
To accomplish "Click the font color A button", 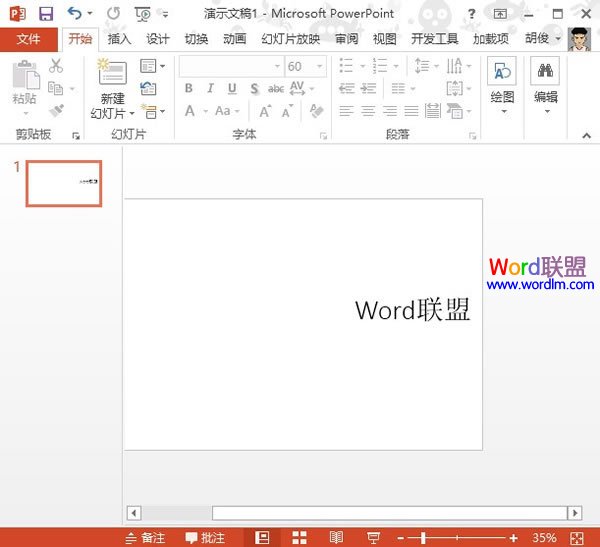I will coord(190,111).
